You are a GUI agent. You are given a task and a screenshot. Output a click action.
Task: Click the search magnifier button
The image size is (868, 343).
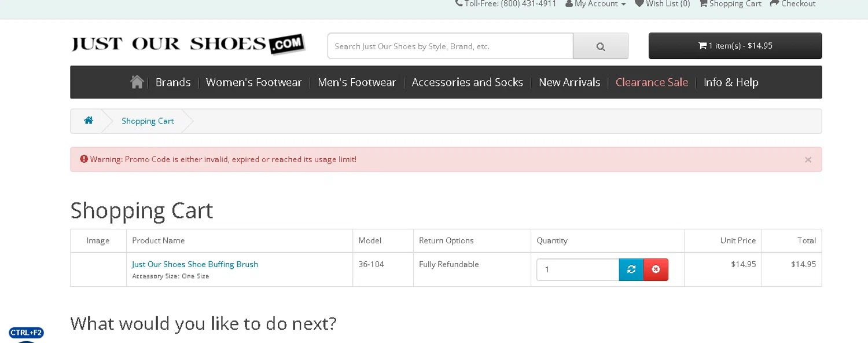(x=601, y=46)
